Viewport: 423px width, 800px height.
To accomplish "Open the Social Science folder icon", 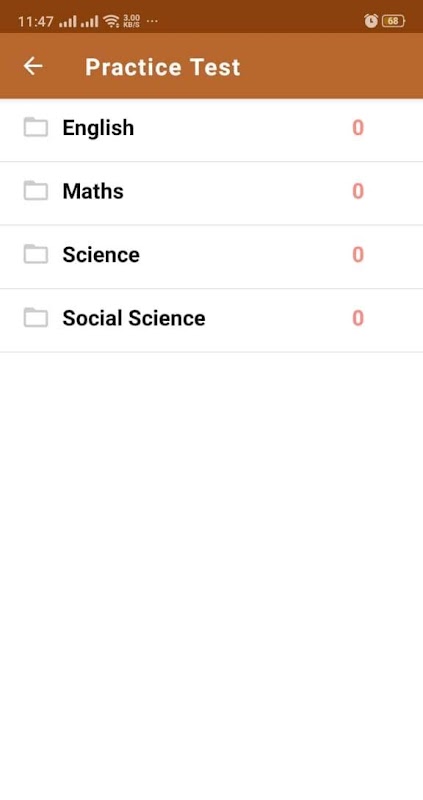I will point(36,318).
